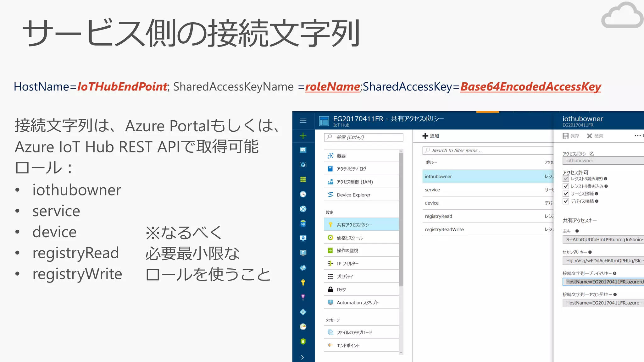
Task: Toggle レジストリ読み取り checkbox
Action: tap(566, 179)
